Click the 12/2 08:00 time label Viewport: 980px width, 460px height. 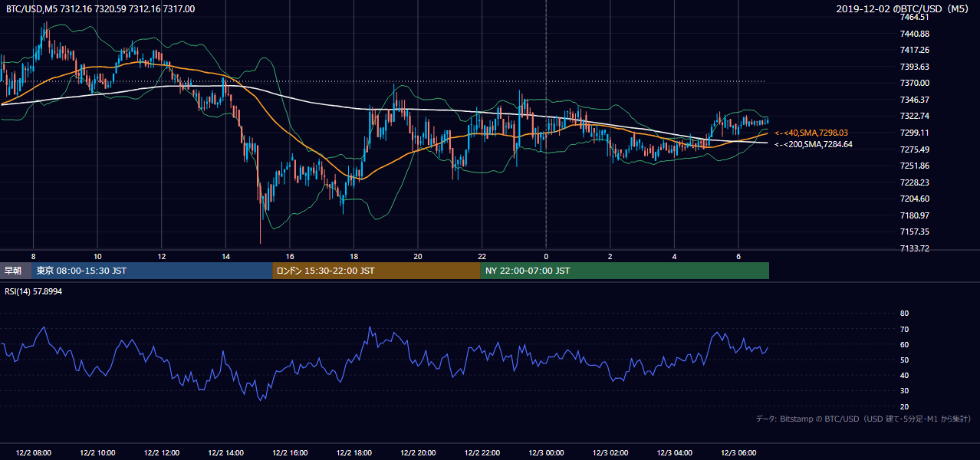pos(33,453)
